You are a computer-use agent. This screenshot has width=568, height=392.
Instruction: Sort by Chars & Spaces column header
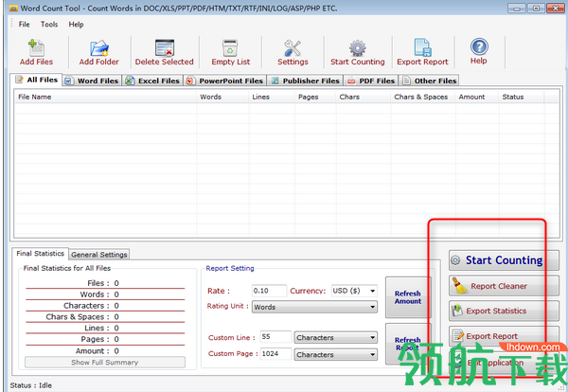423,97
